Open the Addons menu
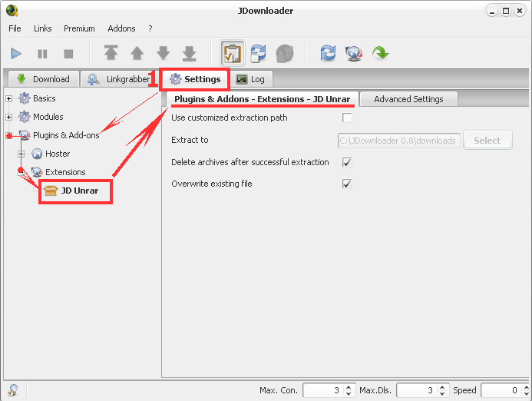This screenshot has height=401, width=532. [x=121, y=28]
